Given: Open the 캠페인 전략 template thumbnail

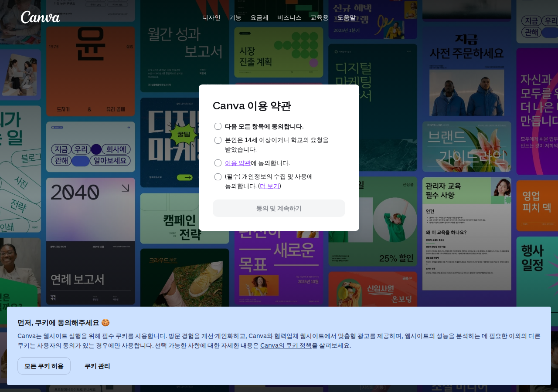Looking at the screenshot, I should coord(185,219).
